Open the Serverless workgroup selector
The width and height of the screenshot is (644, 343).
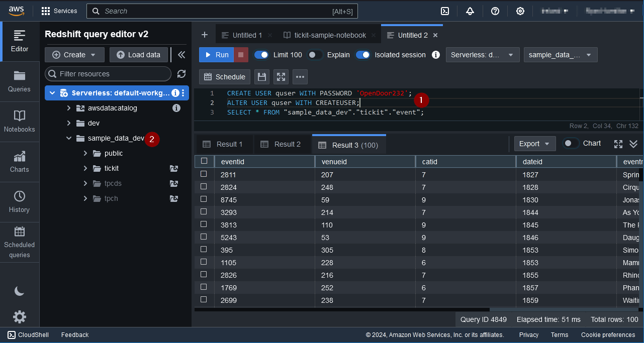pyautogui.click(x=483, y=55)
